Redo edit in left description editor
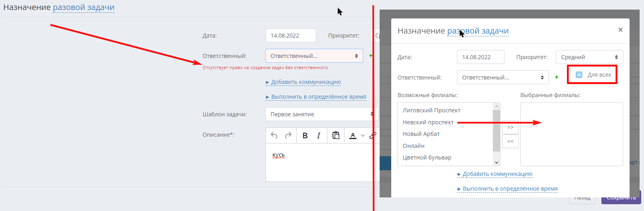 [x=288, y=135]
